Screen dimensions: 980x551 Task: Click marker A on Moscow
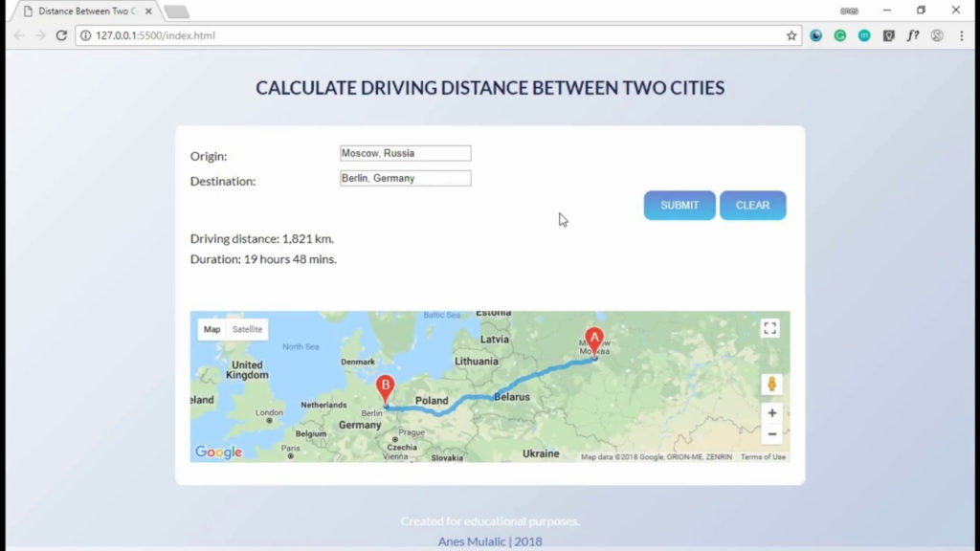pos(594,342)
